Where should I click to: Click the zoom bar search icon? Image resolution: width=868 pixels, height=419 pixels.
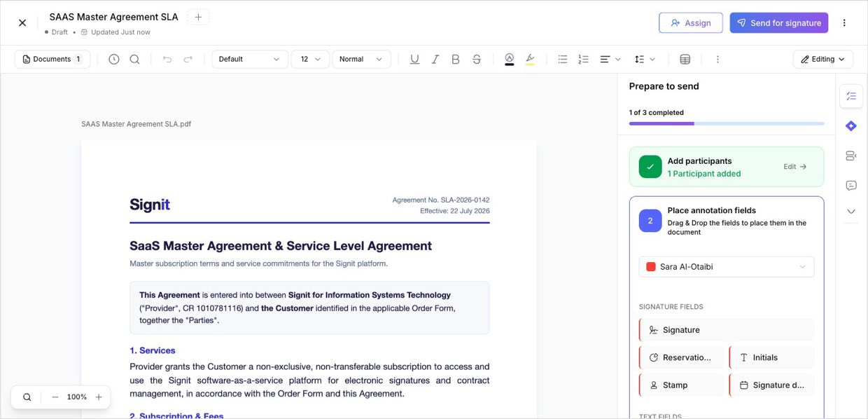tap(27, 397)
